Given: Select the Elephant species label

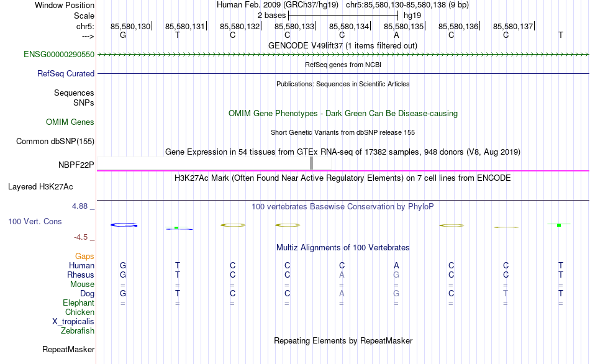Looking at the screenshot, I should (x=79, y=303).
